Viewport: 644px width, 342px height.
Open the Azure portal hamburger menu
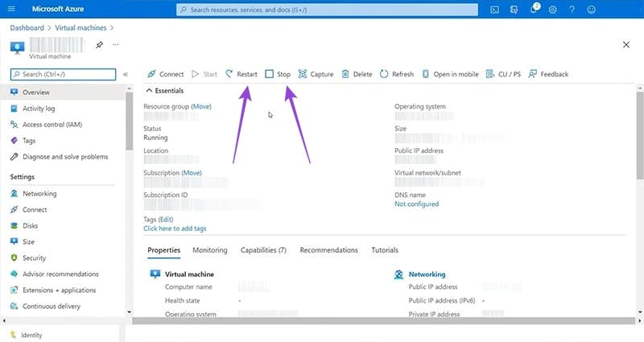(x=11, y=9)
